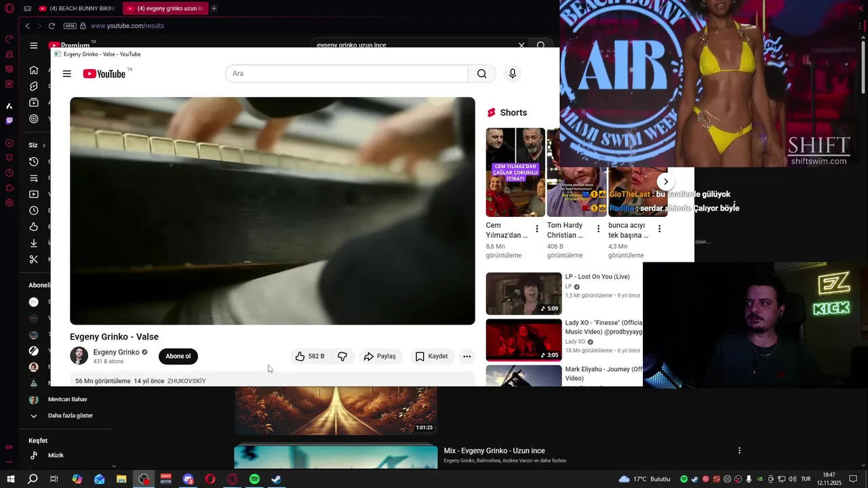Open Lady XO Finesse video title
Viewport: 868px width, 488px height.
tap(604, 327)
